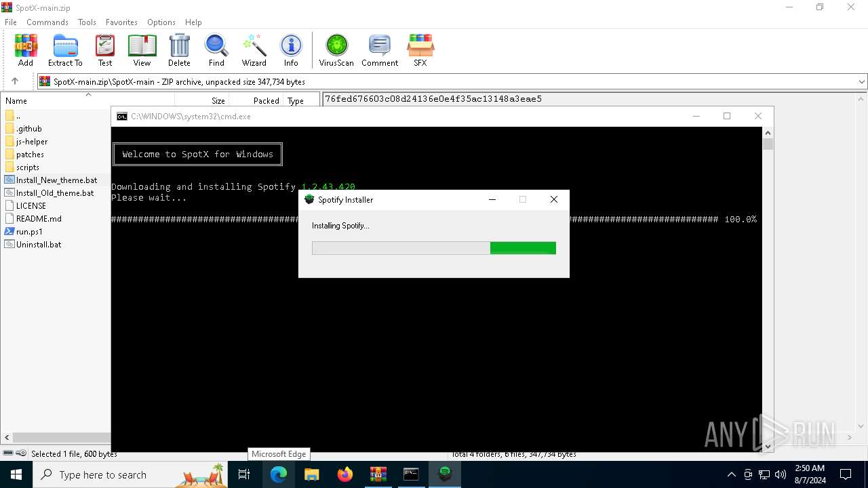The image size is (868, 488).
Task: Click the volume tray icon
Action: (781, 474)
